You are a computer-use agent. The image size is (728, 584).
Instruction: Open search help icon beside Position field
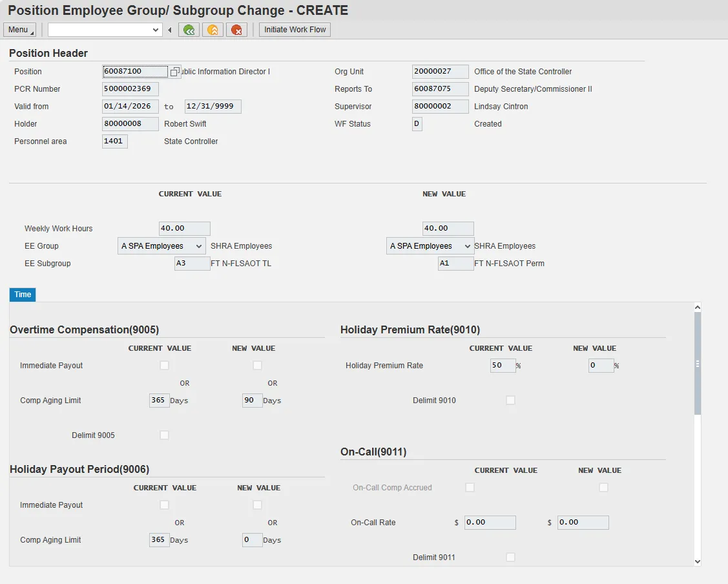175,72
